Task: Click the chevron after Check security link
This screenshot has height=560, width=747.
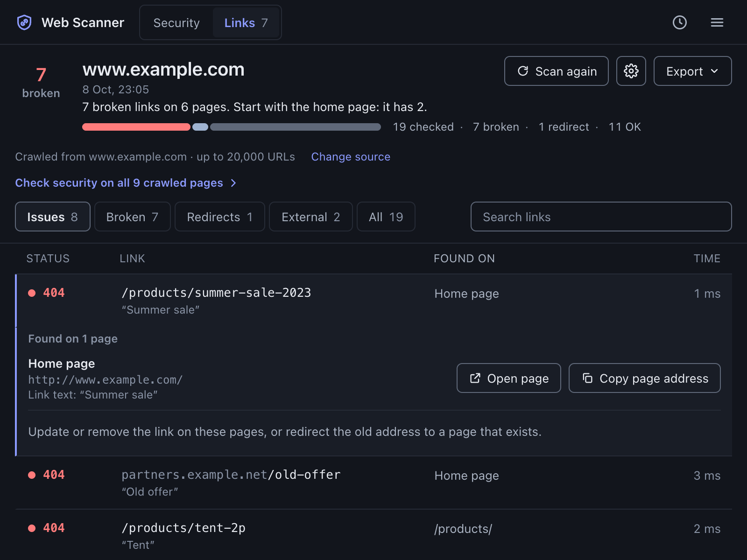Action: 233,183
